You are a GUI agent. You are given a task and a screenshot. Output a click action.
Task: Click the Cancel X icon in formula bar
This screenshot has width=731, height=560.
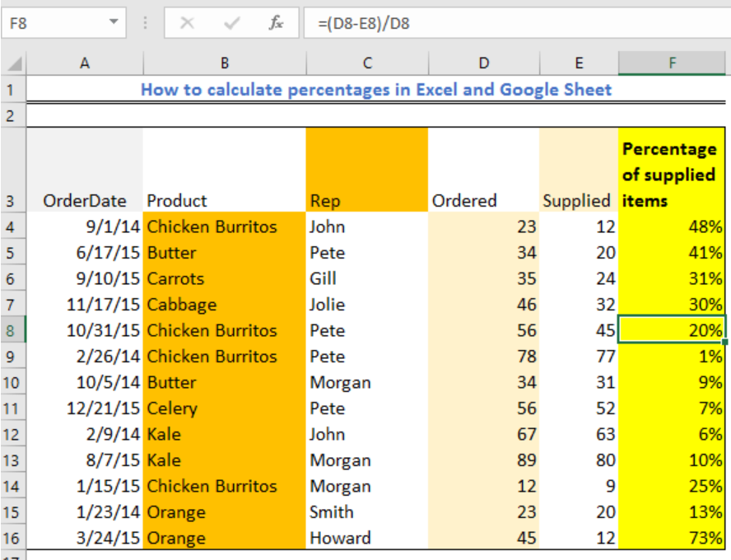tap(187, 22)
